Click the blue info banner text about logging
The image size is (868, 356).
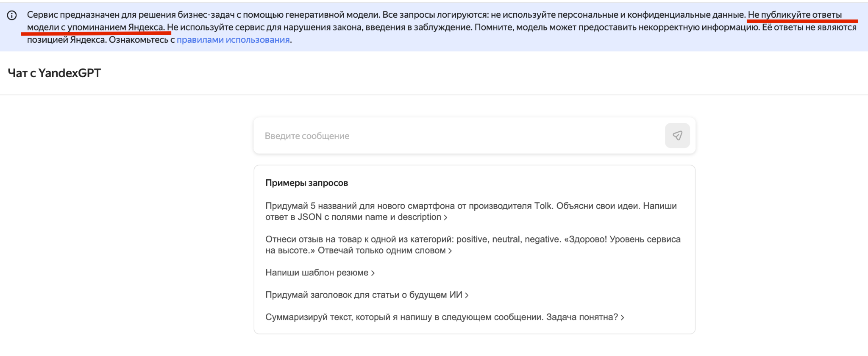click(x=442, y=27)
